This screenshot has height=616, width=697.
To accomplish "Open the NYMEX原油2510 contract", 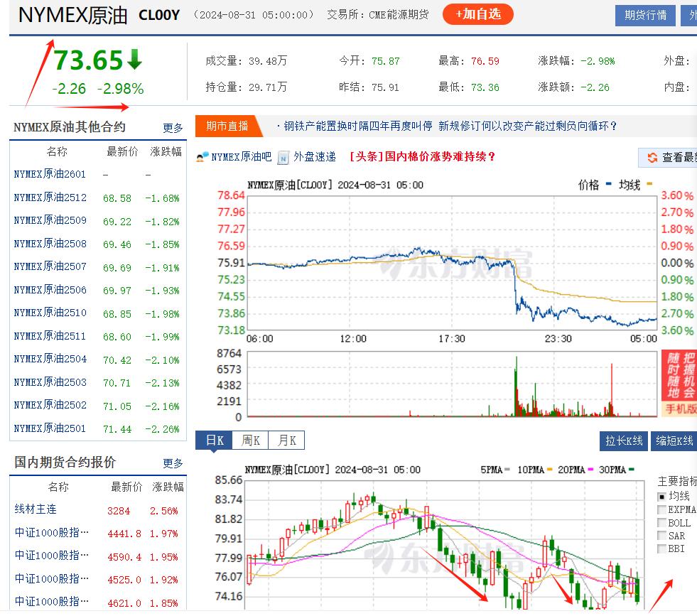I will (50, 313).
